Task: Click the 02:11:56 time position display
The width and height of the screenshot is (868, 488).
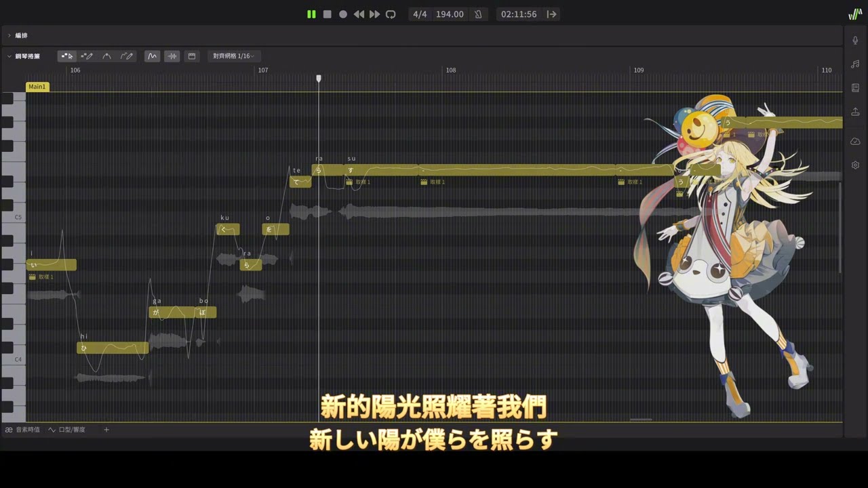Action: [519, 14]
